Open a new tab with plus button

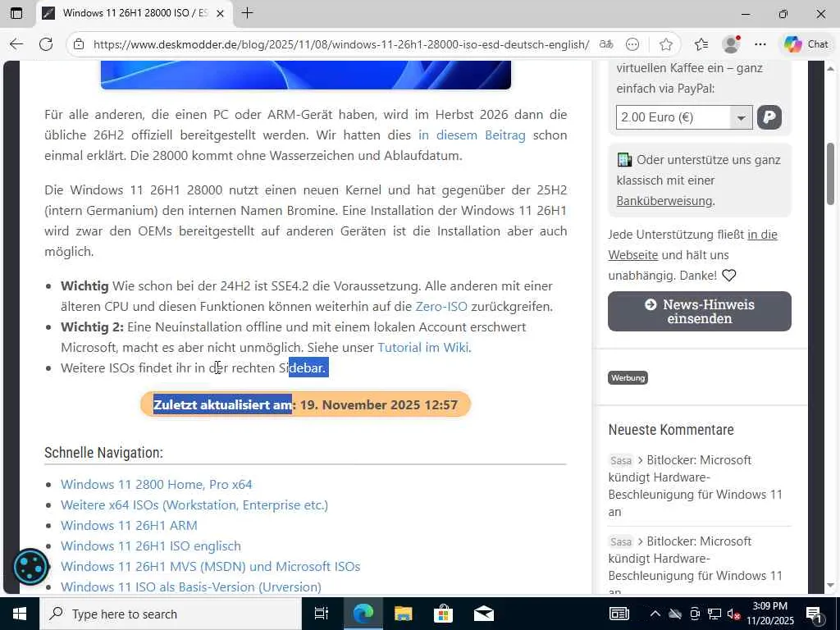click(247, 13)
